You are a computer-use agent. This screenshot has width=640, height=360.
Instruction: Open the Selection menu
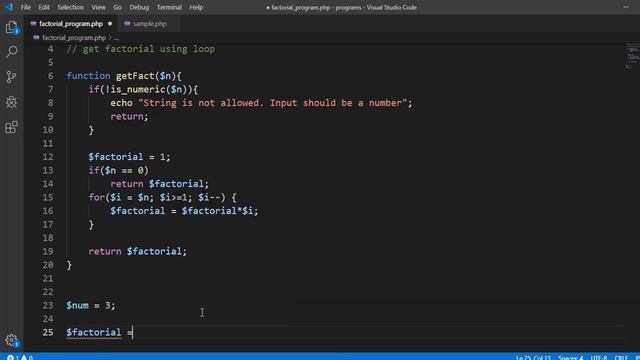pyautogui.click(x=70, y=7)
